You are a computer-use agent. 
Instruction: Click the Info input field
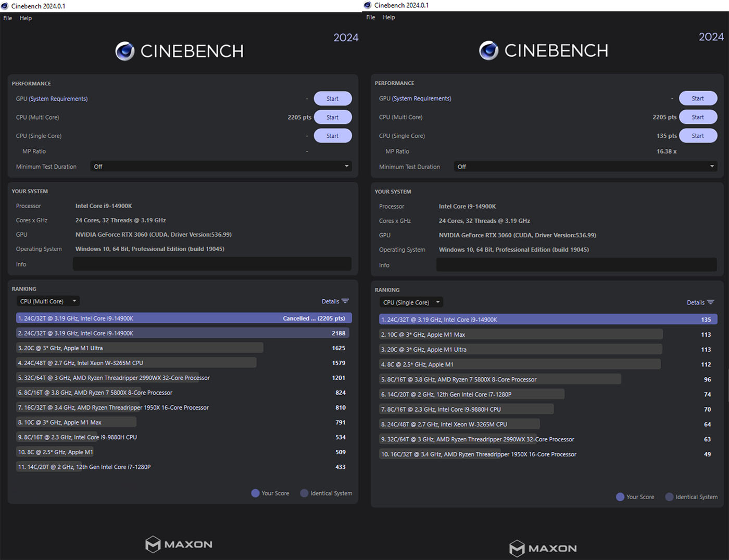212,264
